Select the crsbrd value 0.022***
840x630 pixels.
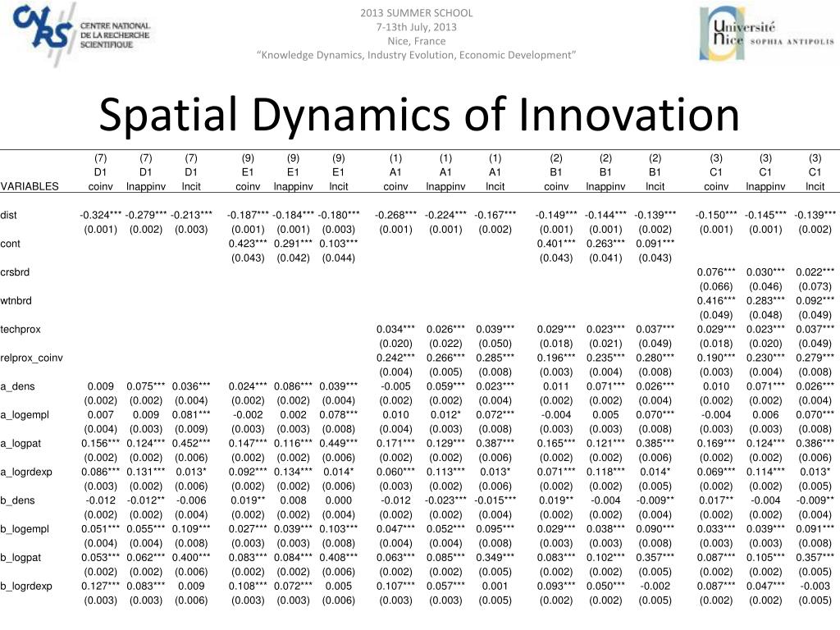pyautogui.click(x=815, y=272)
